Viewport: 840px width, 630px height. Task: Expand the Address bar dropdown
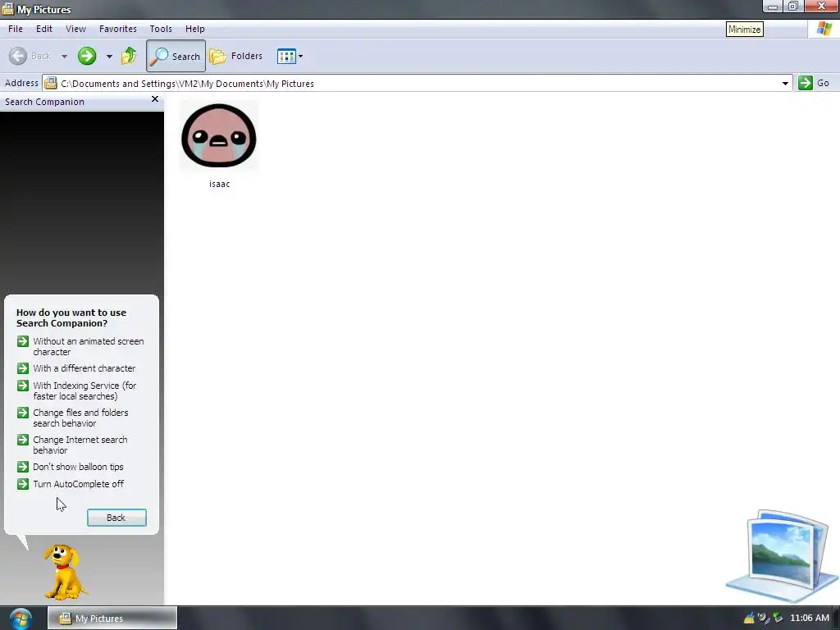785,83
